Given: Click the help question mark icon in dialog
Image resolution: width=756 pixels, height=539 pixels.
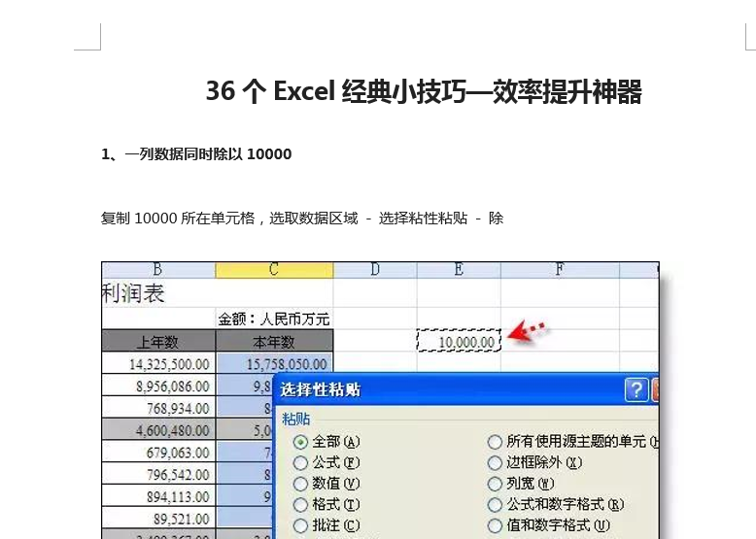Looking at the screenshot, I should click(636, 389).
